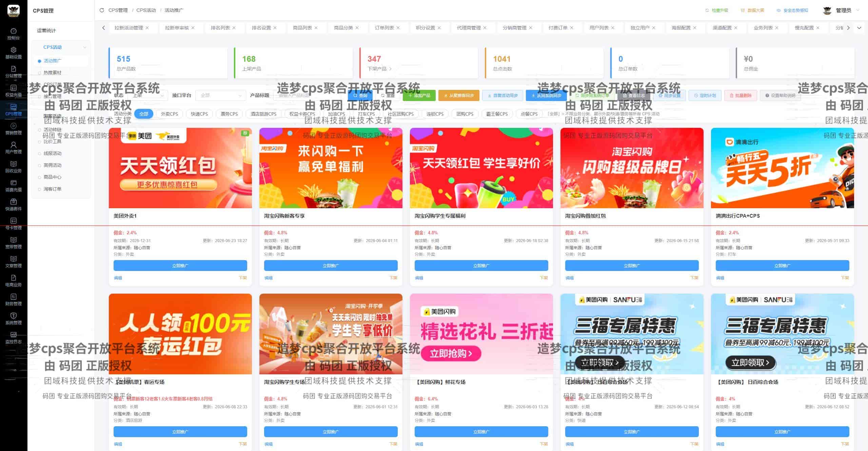Select 线报活动 in the submenu
Viewport: 868px width, 451px height.
click(53, 153)
